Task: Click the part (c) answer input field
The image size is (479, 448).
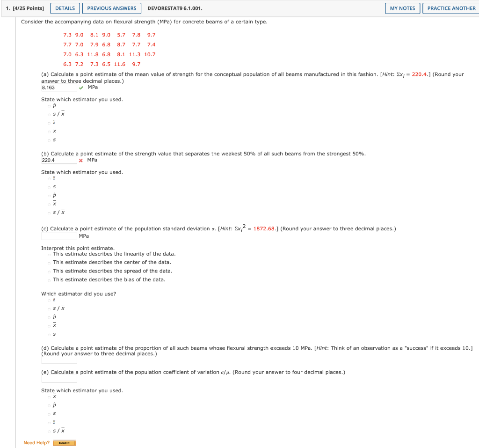Action: pos(59,235)
